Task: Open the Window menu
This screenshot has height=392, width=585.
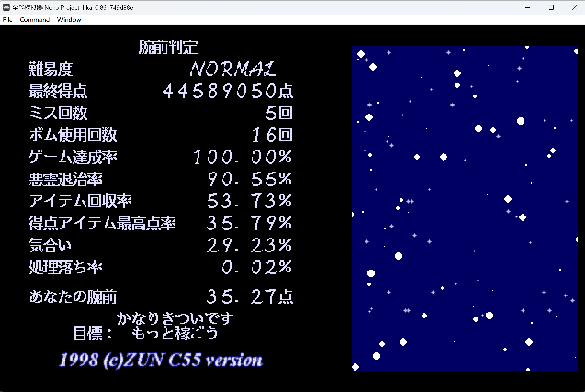Action: coord(69,20)
